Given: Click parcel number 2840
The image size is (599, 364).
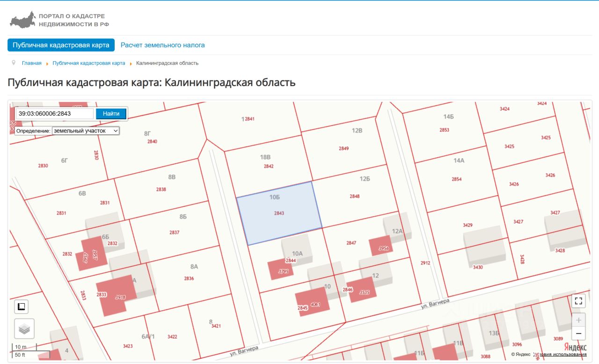Looking at the screenshot, I should pos(153,141).
